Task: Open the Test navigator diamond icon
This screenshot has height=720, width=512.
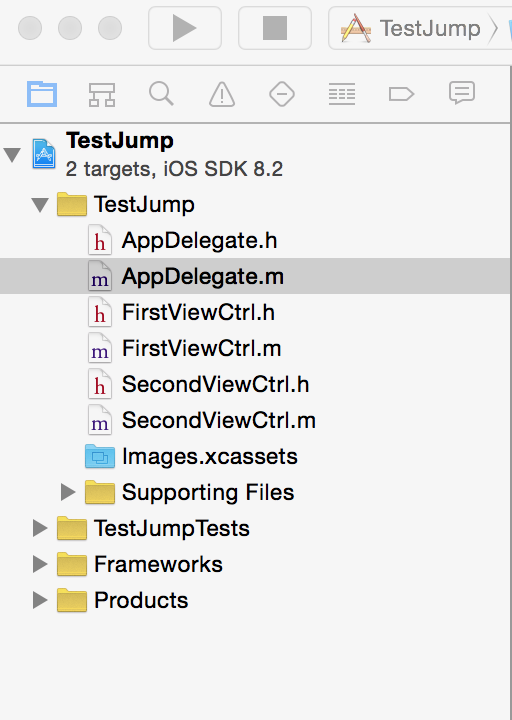Action: tap(281, 94)
